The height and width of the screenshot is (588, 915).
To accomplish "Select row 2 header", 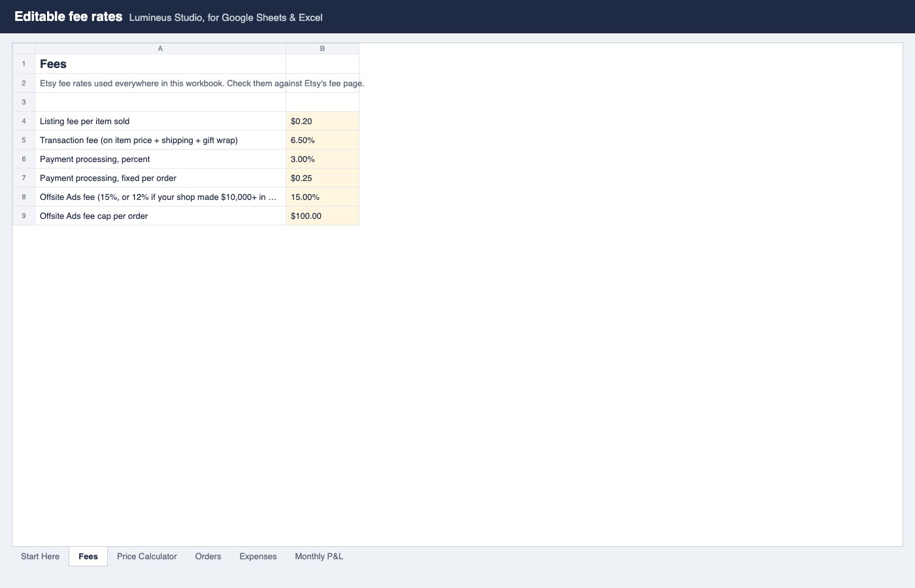I will 24,84.
